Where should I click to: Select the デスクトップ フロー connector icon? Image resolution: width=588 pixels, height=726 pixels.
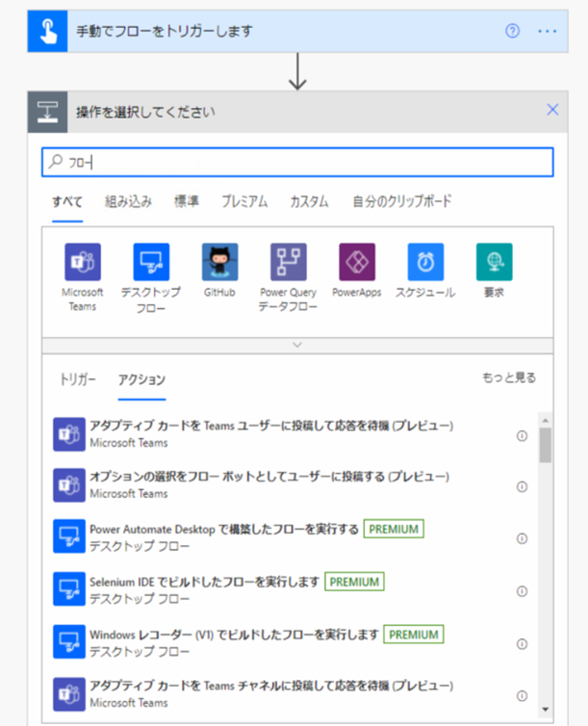[x=151, y=262]
